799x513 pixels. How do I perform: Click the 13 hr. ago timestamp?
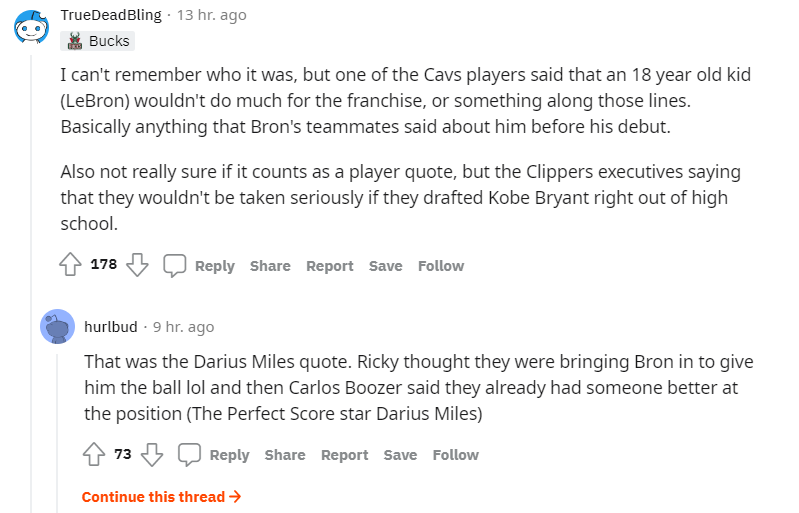pos(211,15)
